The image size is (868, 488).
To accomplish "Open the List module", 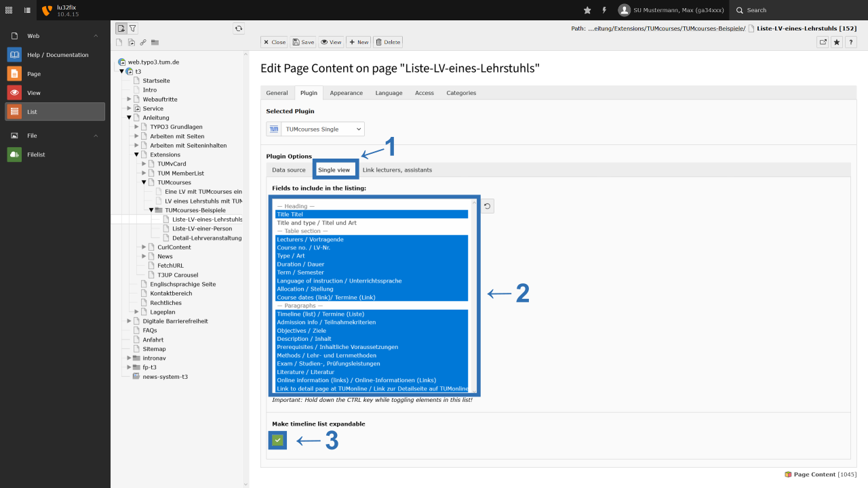I will 54,112.
